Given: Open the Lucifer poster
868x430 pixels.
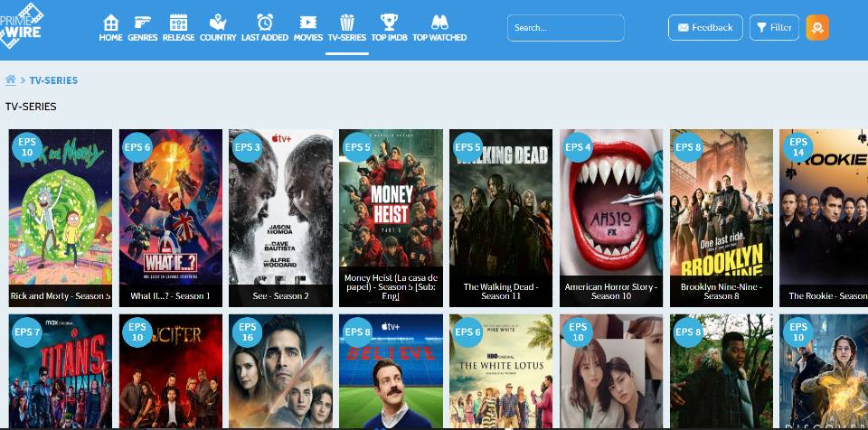Looking at the screenshot, I should (x=171, y=370).
